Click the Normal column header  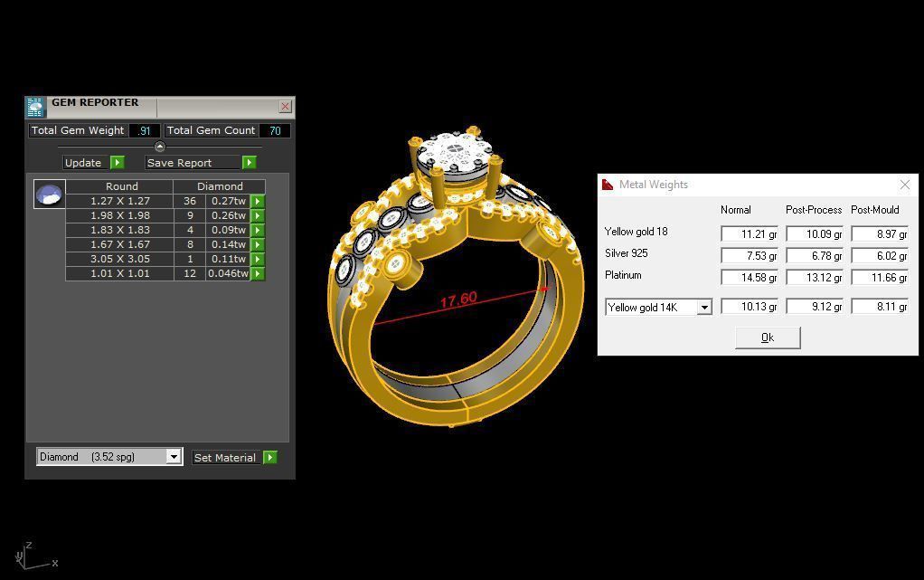(x=735, y=209)
